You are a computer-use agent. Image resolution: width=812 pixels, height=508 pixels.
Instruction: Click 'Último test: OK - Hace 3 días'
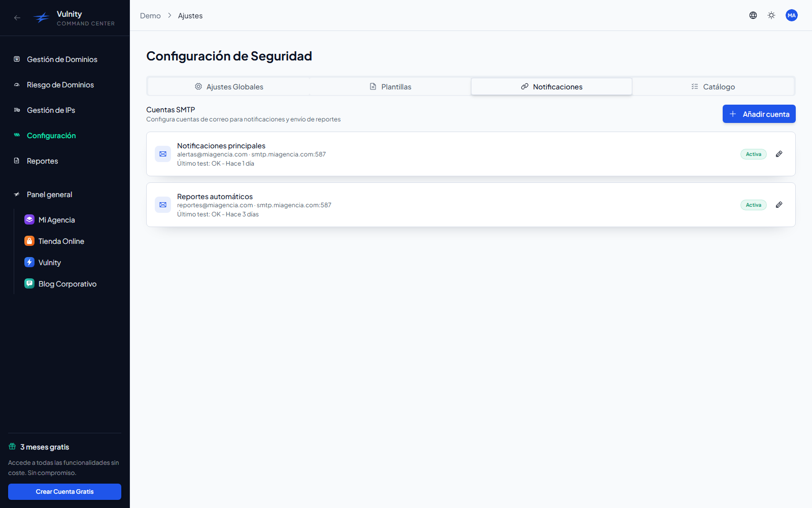pos(218,214)
